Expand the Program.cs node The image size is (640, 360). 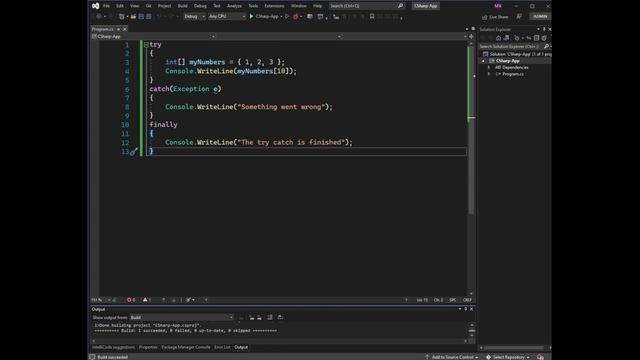(x=489, y=74)
